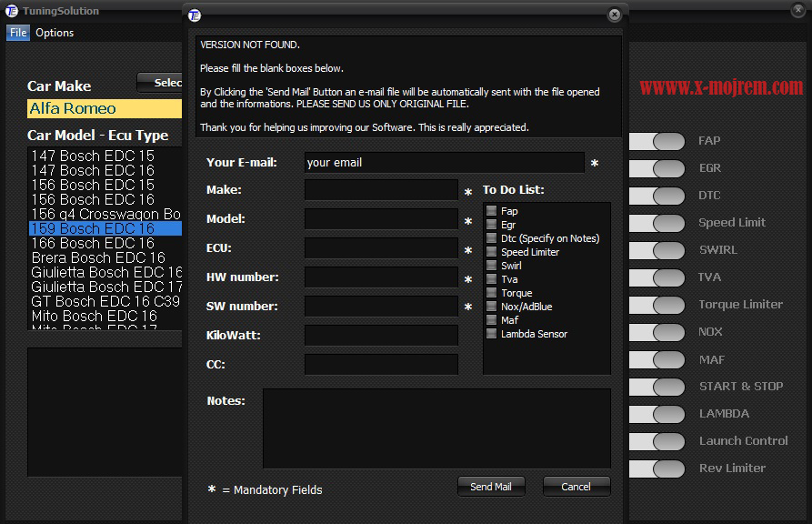Tick the Speed Limiter checkbox
812x524 pixels.
coord(492,252)
